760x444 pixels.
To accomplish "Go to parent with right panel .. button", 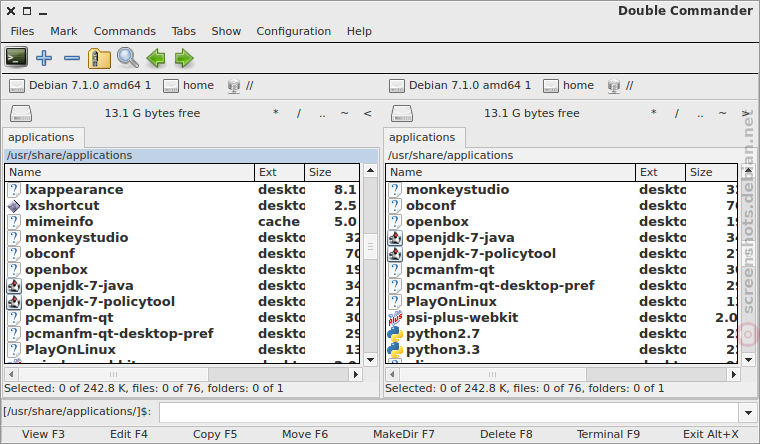I will click(700, 113).
